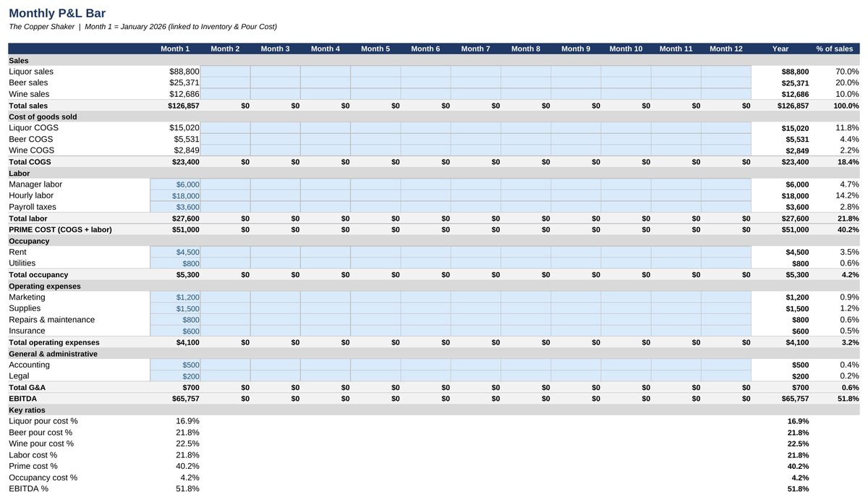Select the Labor section header
This screenshot has width=868, height=500.
click(x=434, y=173)
